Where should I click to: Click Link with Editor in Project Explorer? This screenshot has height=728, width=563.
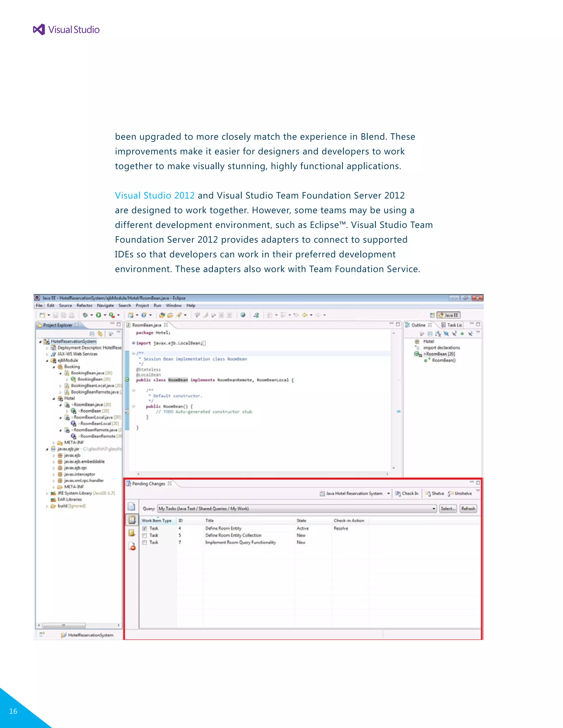[x=100, y=333]
